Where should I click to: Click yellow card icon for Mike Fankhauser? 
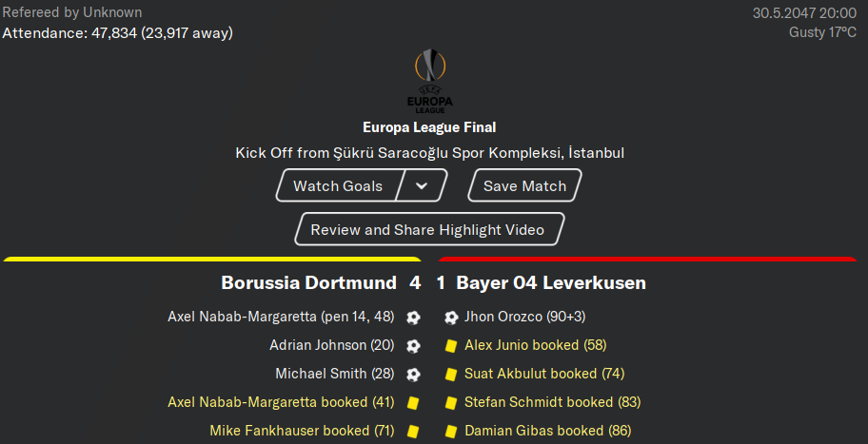(x=413, y=432)
